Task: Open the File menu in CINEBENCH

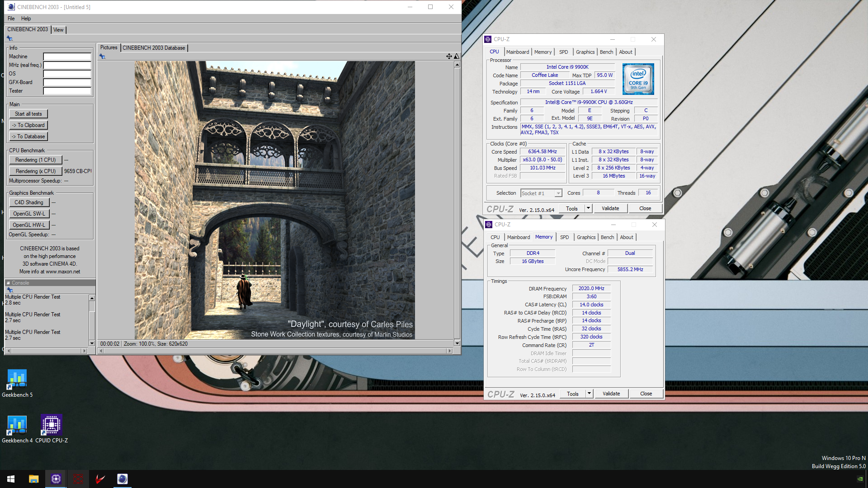Action: coord(11,19)
